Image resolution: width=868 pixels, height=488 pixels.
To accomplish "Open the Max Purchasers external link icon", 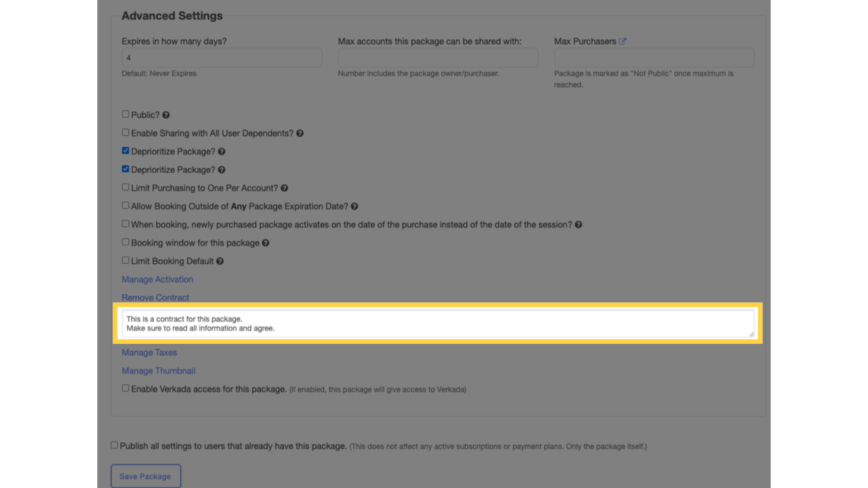I will 623,41.
